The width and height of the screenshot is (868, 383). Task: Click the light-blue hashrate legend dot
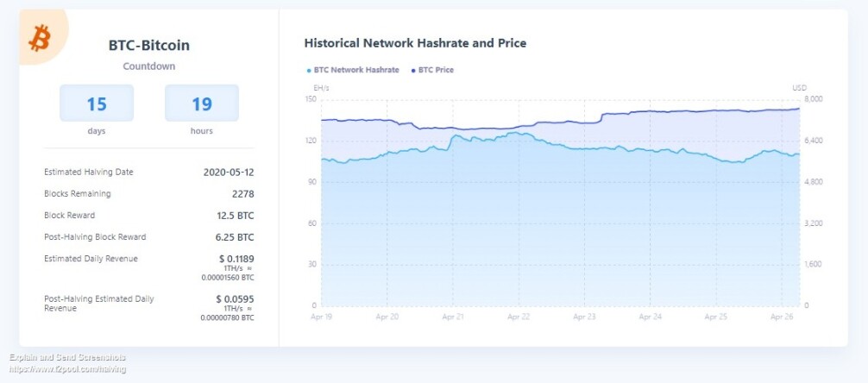[309, 71]
